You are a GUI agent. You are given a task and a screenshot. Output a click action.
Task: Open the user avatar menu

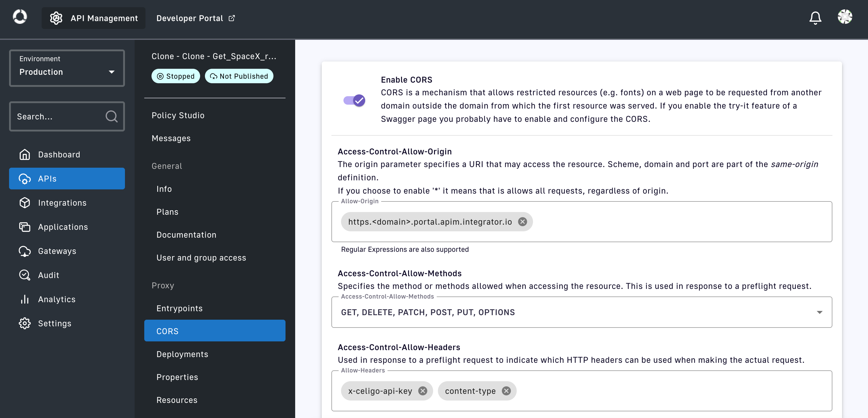[845, 17]
